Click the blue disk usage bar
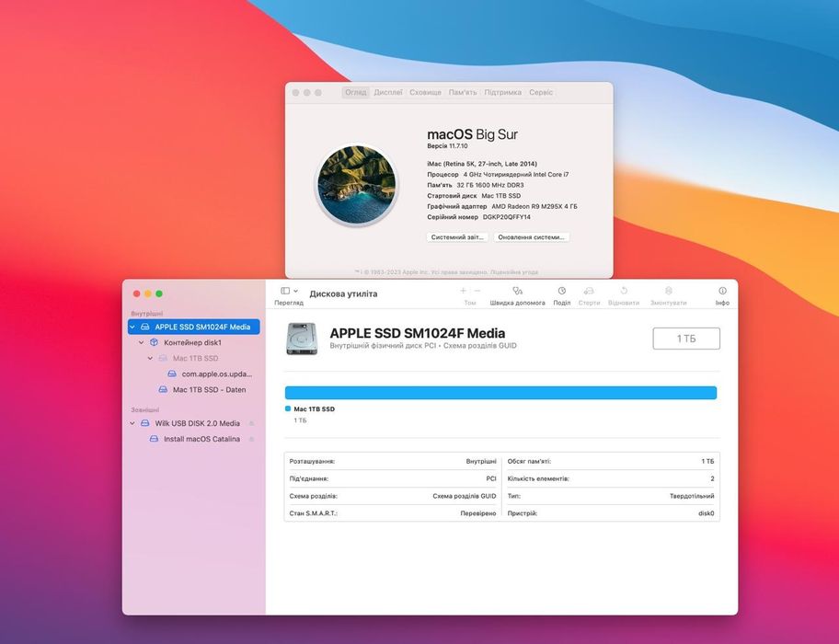This screenshot has height=644, width=839. 500,393
